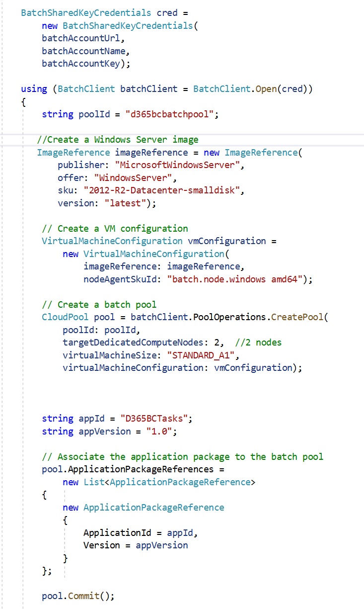Viewport: 364px width, 609px height.
Task: Click the using keyword
Action: pyautogui.click(x=34, y=89)
